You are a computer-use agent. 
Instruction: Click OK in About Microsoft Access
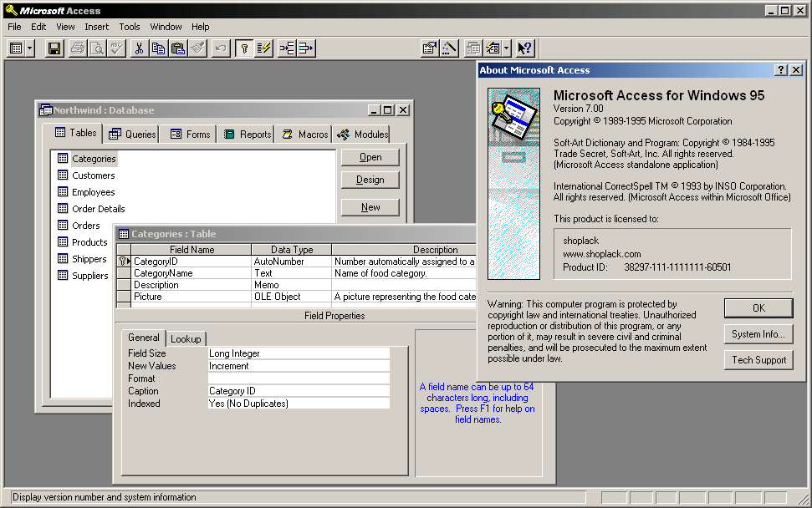coord(758,308)
